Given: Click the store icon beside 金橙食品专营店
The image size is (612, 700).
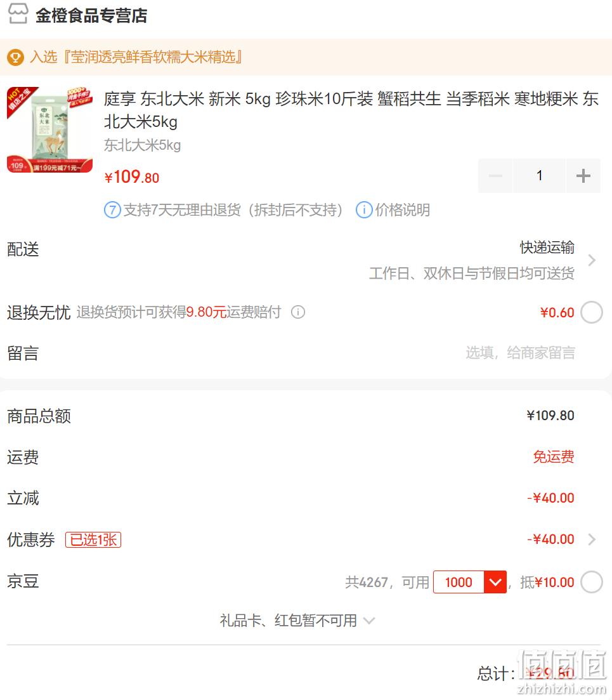Looking at the screenshot, I should tap(18, 14).
